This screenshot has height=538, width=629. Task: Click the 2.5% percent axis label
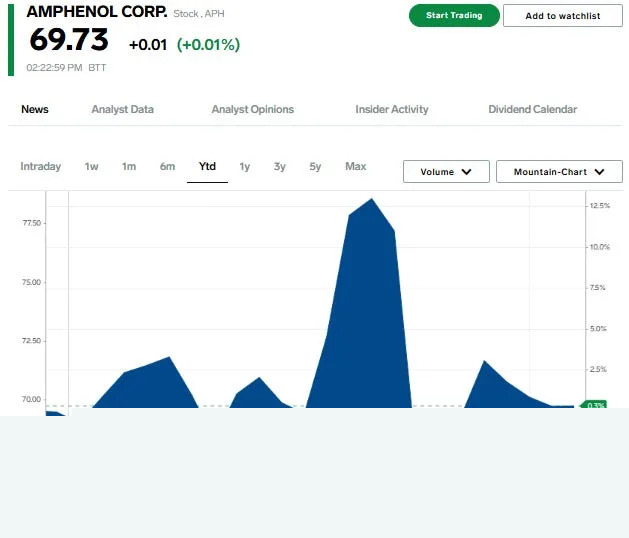pyautogui.click(x=598, y=369)
